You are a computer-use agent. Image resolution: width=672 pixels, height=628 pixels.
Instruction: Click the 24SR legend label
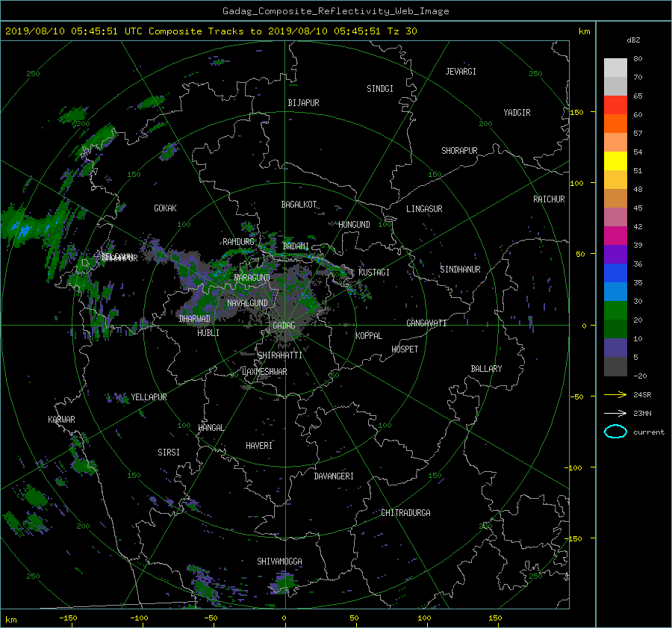pyautogui.click(x=642, y=394)
